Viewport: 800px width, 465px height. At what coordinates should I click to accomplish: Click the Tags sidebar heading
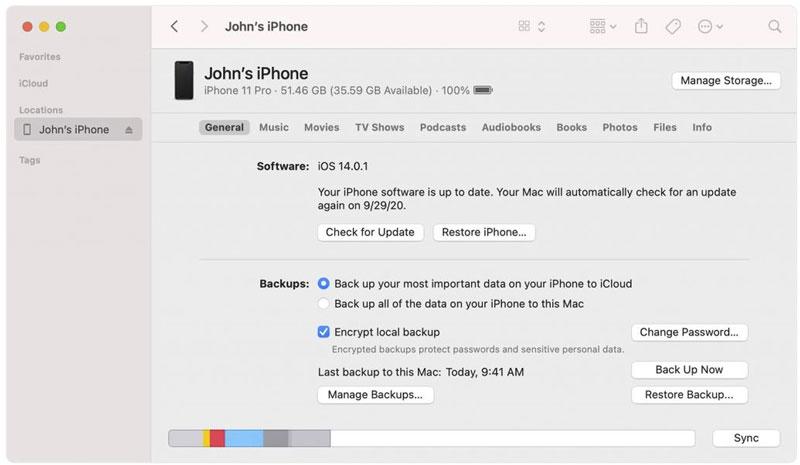point(30,160)
